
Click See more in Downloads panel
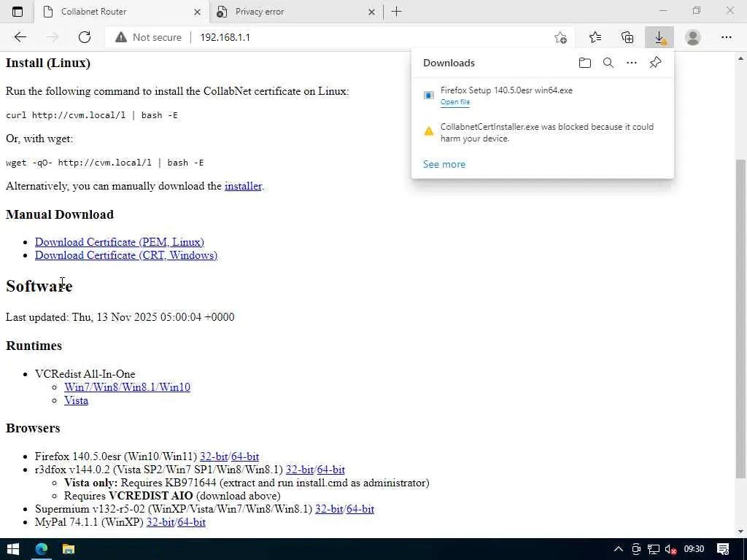click(444, 164)
